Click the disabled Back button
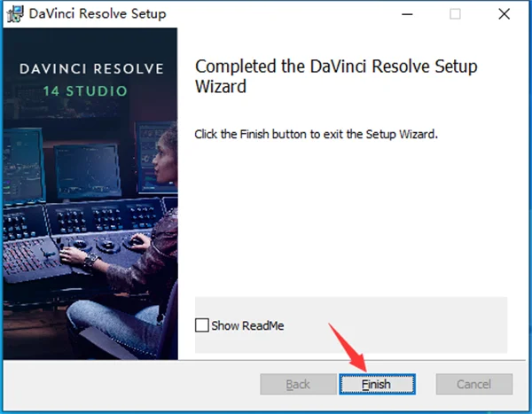 coord(298,384)
